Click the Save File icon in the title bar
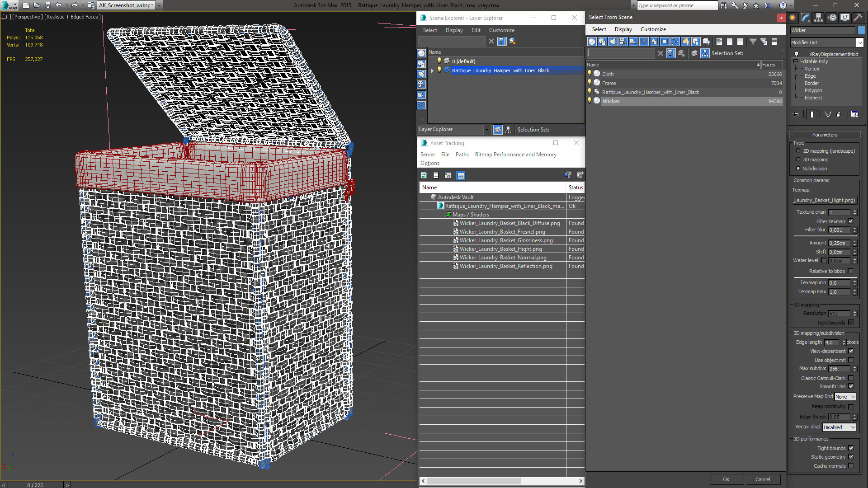 pyautogui.click(x=48, y=5)
